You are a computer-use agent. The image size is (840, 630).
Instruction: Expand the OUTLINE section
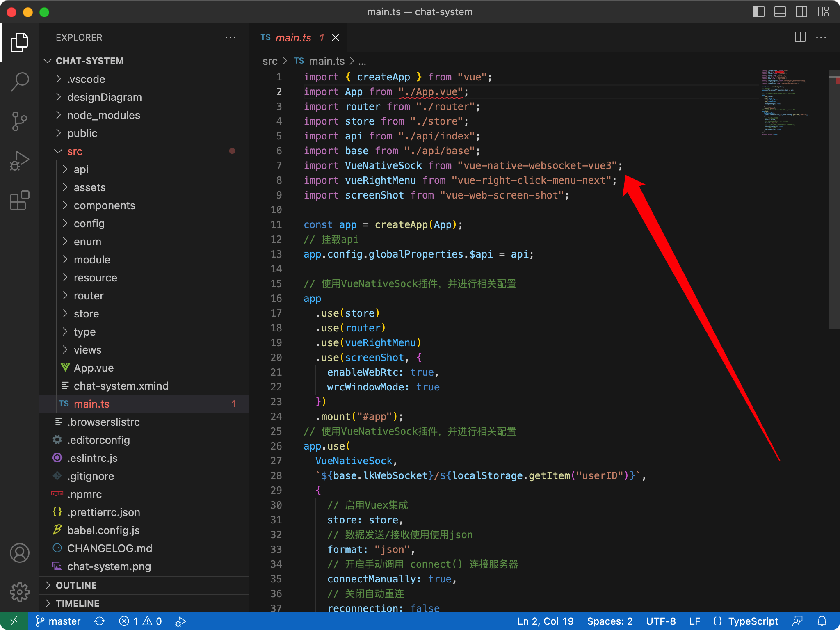[76, 585]
